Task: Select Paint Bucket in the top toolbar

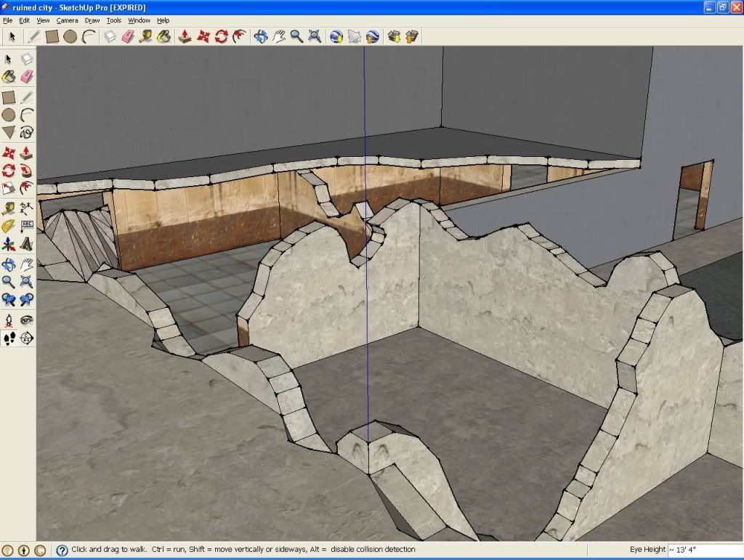Action: click(163, 36)
